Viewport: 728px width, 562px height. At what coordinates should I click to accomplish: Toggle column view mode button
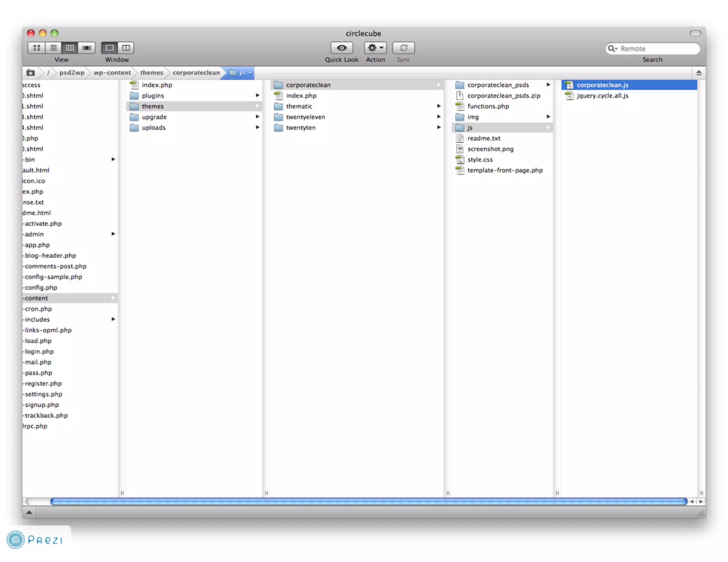70,48
